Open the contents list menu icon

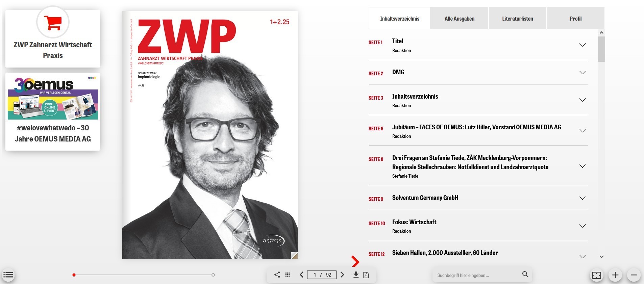[x=8, y=275]
